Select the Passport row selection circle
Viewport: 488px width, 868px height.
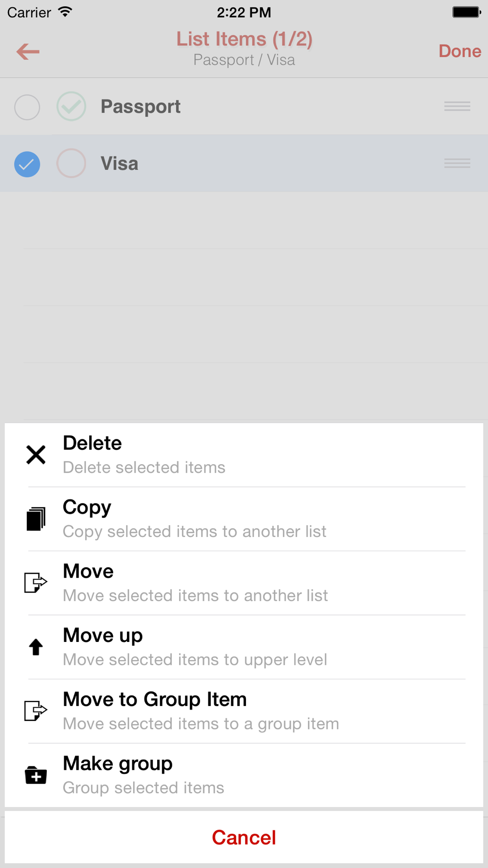[27, 107]
